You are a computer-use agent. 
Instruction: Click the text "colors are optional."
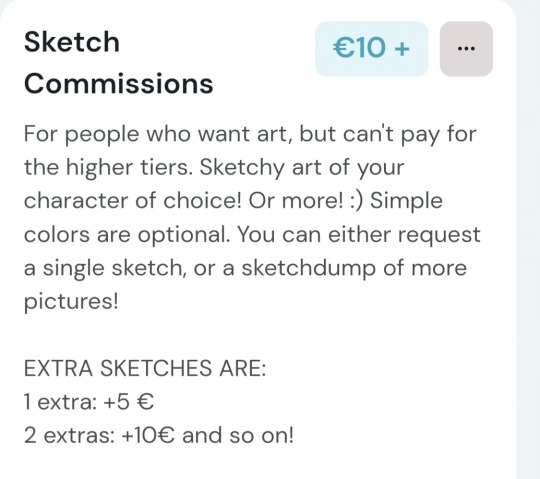pyautogui.click(x=126, y=235)
